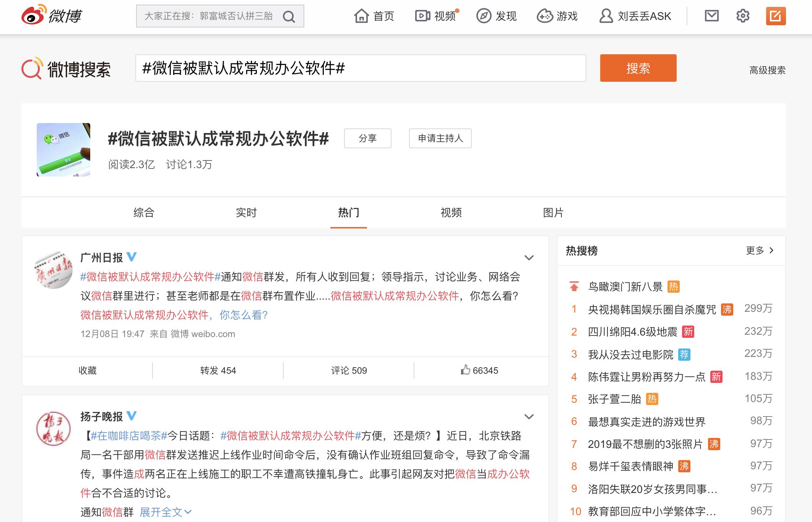Viewport: 812px width, 522px height.
Task: Click the 微博搜索 logo
Action: tap(66, 69)
